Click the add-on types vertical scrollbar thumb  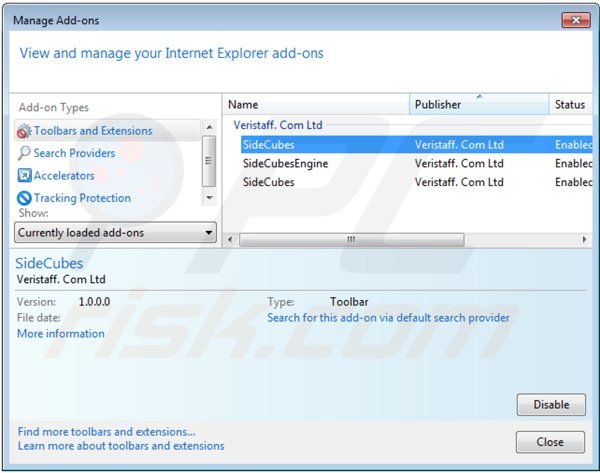[x=209, y=161]
